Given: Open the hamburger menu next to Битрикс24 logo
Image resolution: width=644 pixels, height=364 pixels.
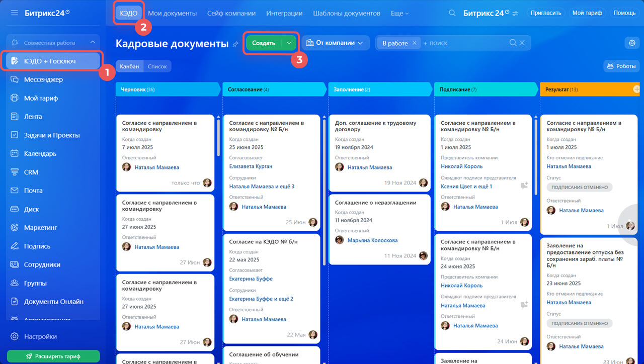Looking at the screenshot, I should click(14, 13).
